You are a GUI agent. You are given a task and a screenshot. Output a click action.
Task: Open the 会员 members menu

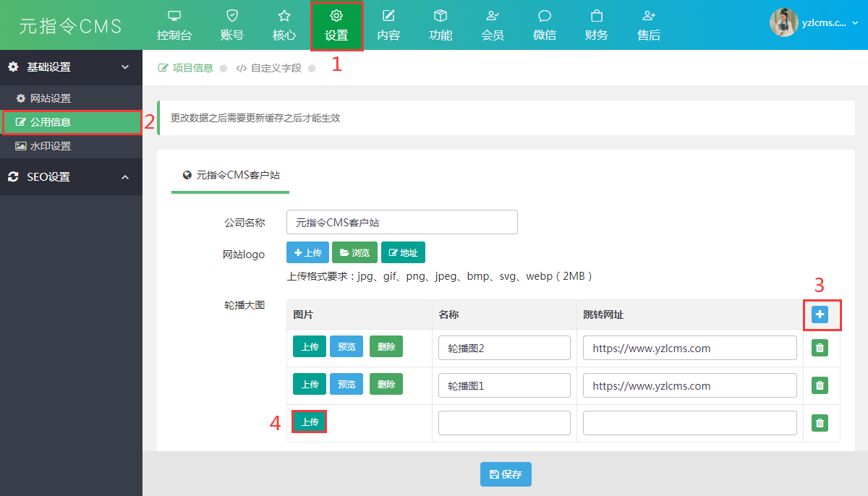click(x=493, y=25)
